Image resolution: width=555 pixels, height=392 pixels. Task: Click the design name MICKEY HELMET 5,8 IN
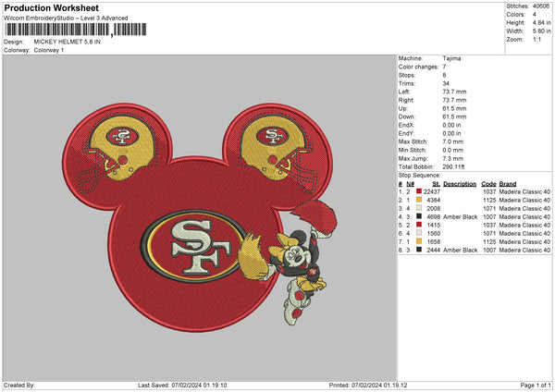coord(67,42)
